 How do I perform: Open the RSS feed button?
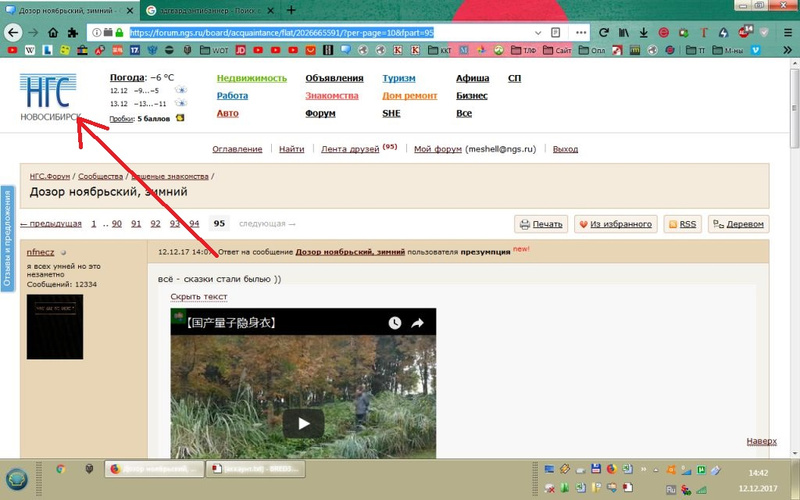pos(682,224)
